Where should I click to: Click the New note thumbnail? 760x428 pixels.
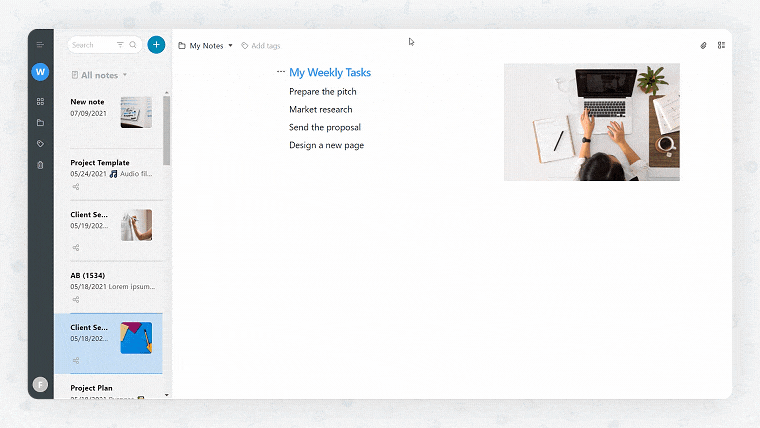[x=136, y=112]
